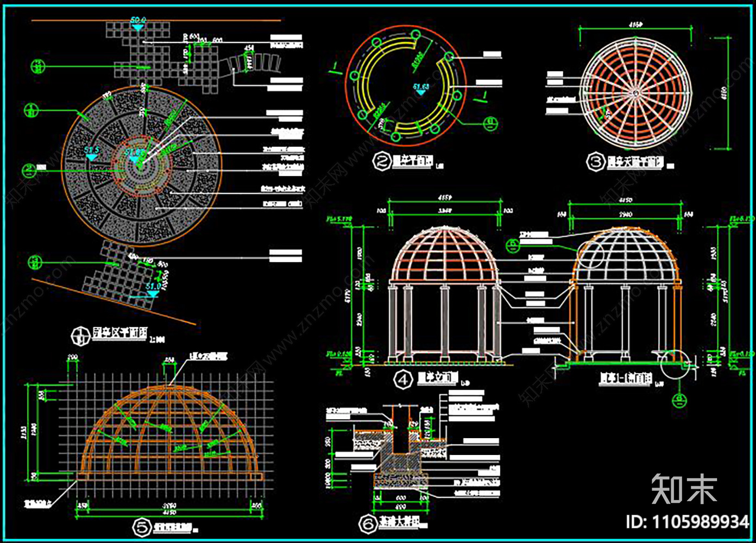Select the foundation detail section drawing
Screen dimensions: 756x543
401,456
